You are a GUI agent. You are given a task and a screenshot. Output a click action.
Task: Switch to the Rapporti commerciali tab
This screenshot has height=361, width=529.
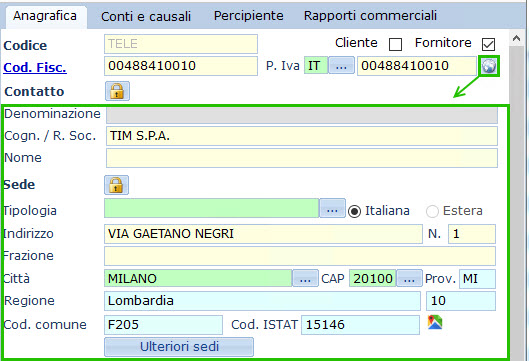coord(370,16)
